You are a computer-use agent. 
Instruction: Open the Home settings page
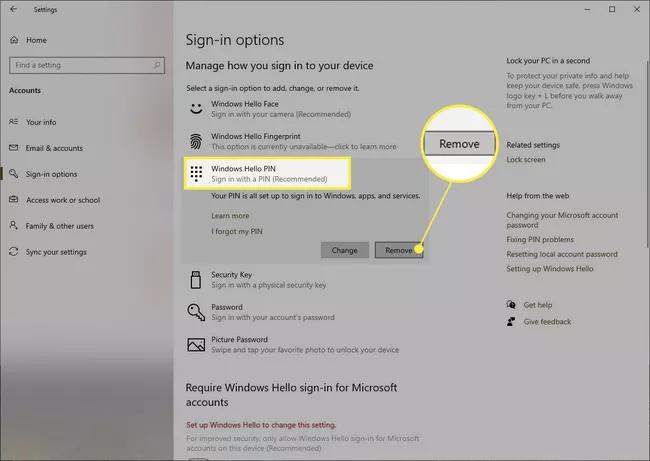coord(28,40)
